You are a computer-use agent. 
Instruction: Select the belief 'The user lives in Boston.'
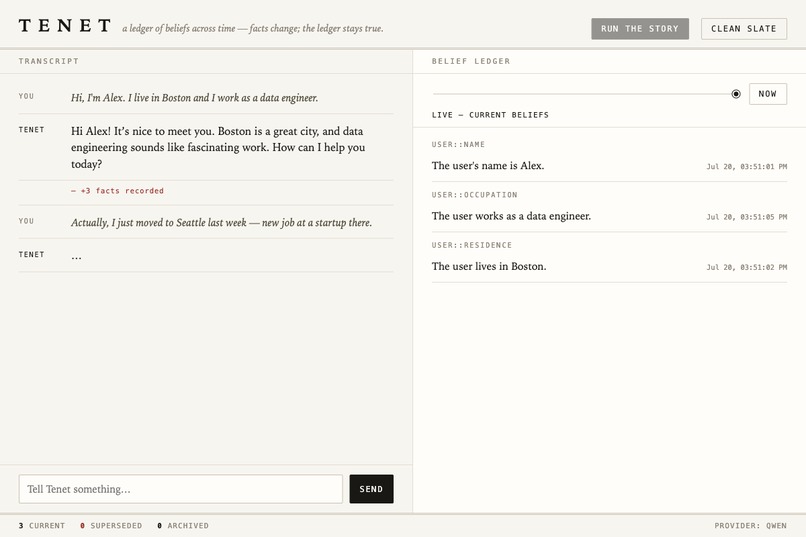[489, 266]
